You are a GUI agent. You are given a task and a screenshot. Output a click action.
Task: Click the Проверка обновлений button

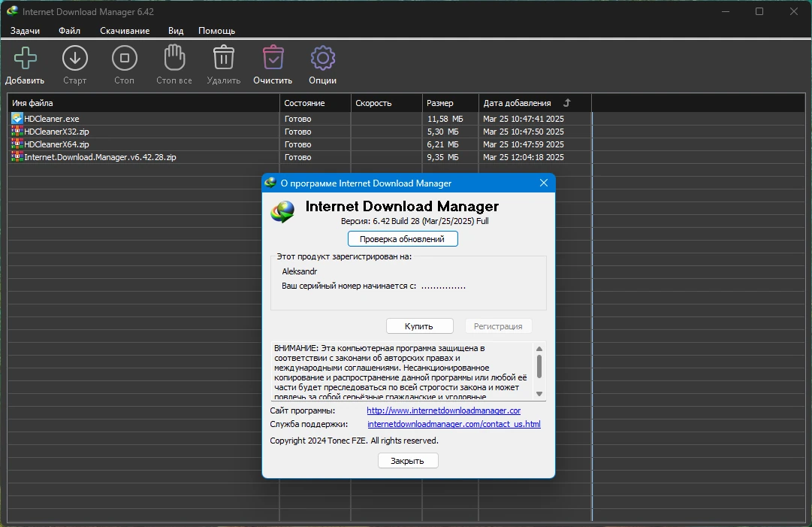click(x=403, y=239)
